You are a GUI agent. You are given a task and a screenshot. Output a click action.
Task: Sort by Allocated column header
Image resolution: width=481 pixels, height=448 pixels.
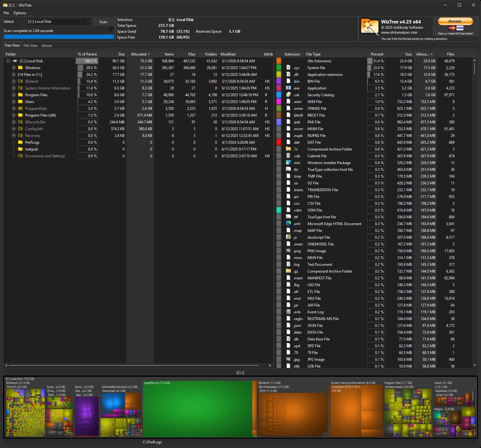point(140,54)
